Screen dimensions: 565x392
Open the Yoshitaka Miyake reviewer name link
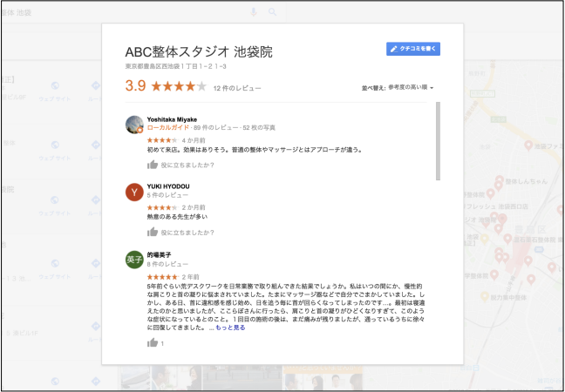point(172,118)
